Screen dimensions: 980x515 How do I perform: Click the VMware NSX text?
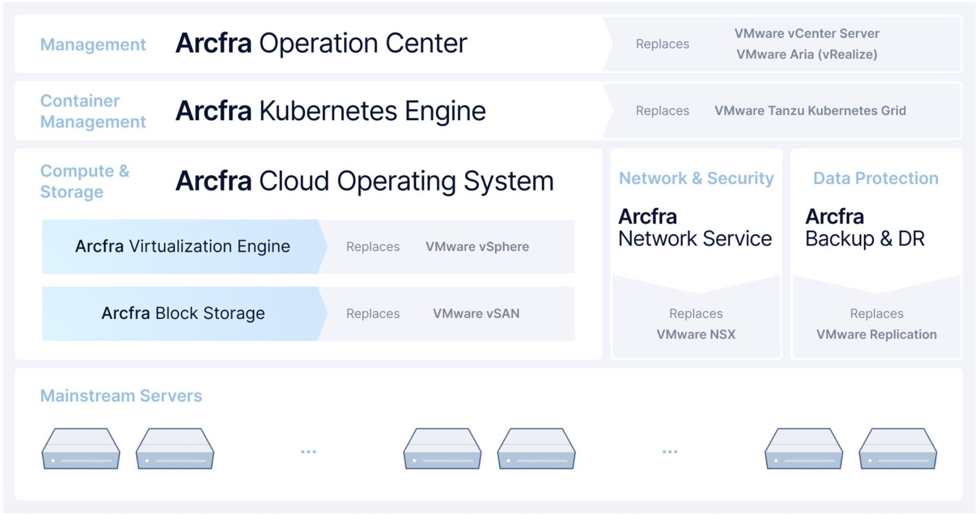point(696,335)
